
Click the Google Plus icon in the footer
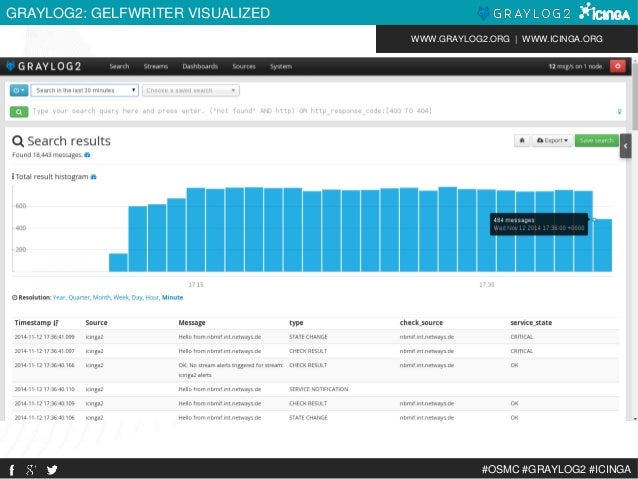(31, 470)
